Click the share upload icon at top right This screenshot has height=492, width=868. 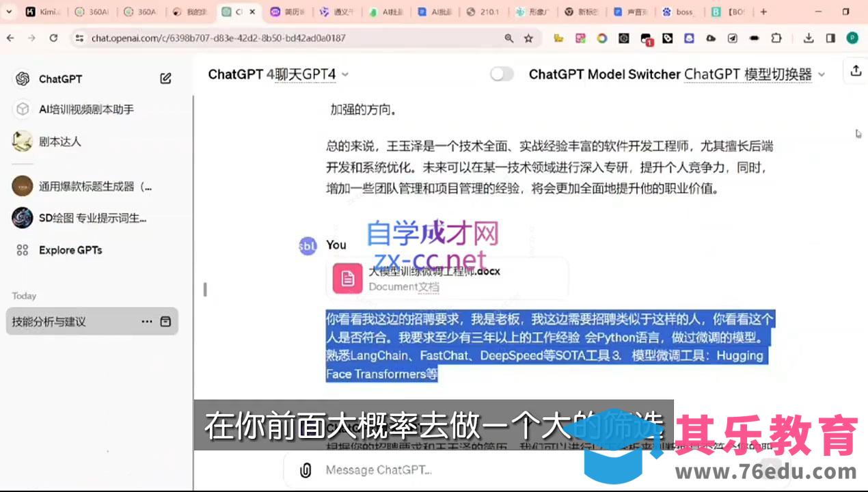855,70
